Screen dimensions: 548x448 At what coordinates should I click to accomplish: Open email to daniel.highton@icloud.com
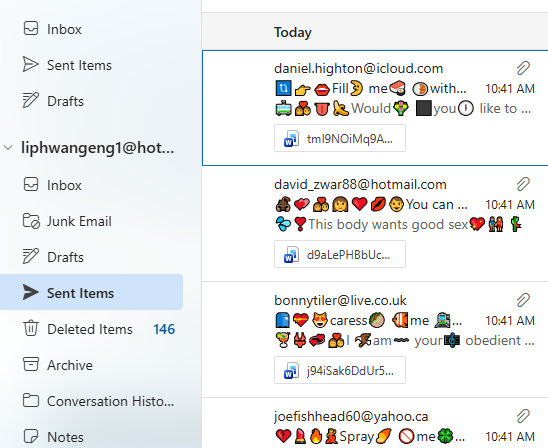pyautogui.click(x=375, y=108)
